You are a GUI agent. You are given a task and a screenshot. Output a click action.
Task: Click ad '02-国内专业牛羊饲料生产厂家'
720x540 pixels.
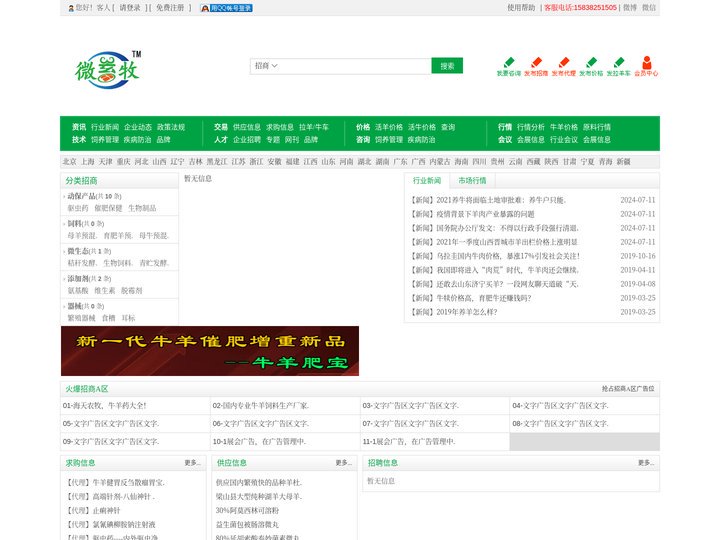pos(261,406)
